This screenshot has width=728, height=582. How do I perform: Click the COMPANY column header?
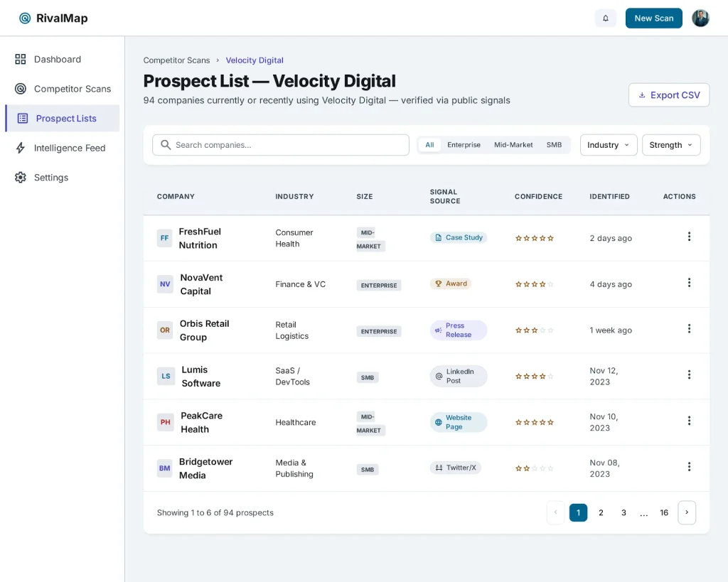(x=176, y=196)
